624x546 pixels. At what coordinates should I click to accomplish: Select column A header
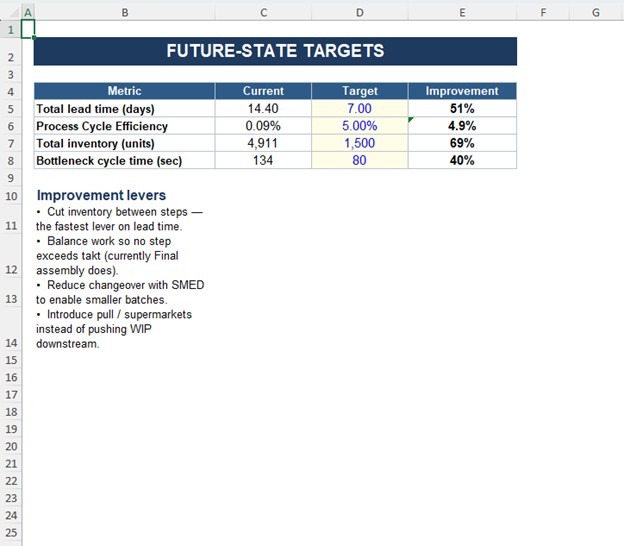28,13
